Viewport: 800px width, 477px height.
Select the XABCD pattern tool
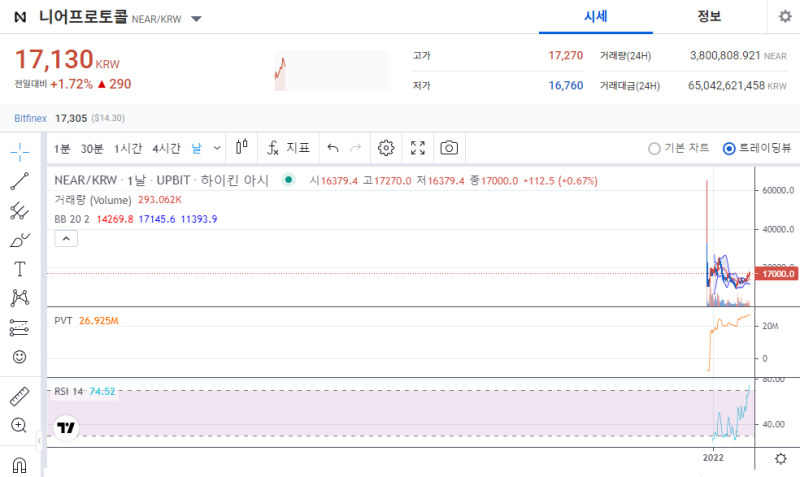coord(19,298)
